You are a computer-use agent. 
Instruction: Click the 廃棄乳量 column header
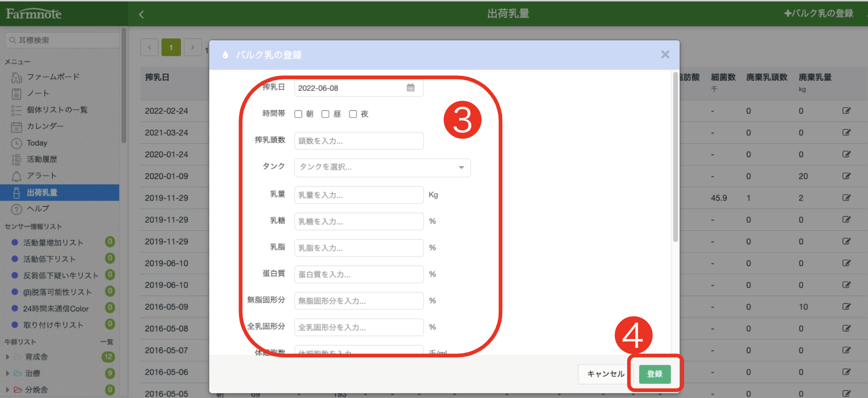tap(815, 77)
